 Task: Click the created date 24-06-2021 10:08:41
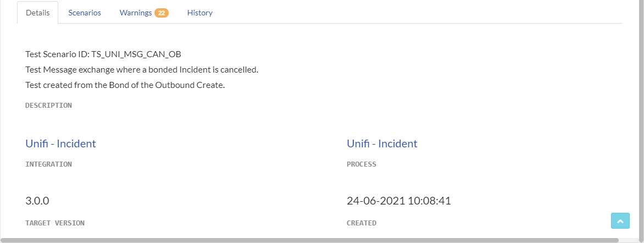[398, 201]
